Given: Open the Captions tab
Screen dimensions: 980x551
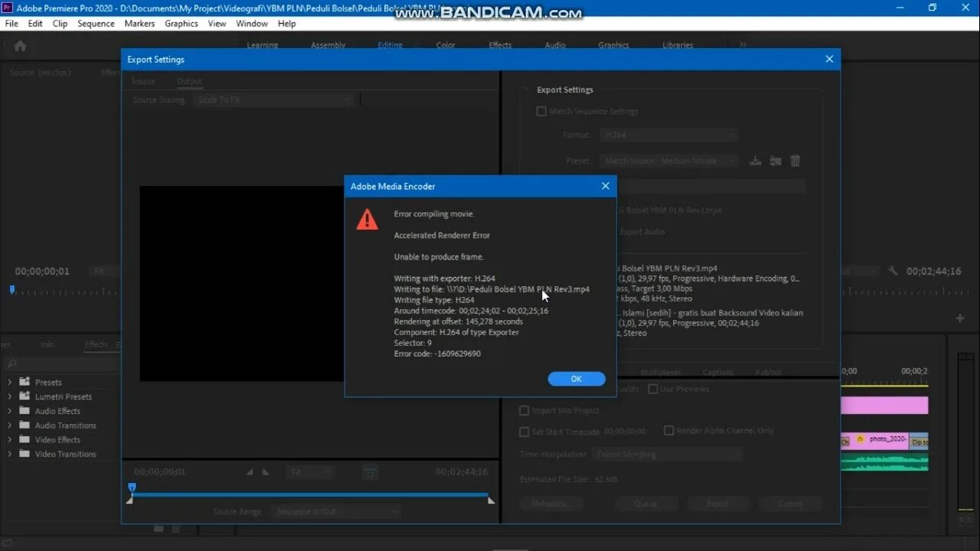Looking at the screenshot, I should (x=718, y=372).
